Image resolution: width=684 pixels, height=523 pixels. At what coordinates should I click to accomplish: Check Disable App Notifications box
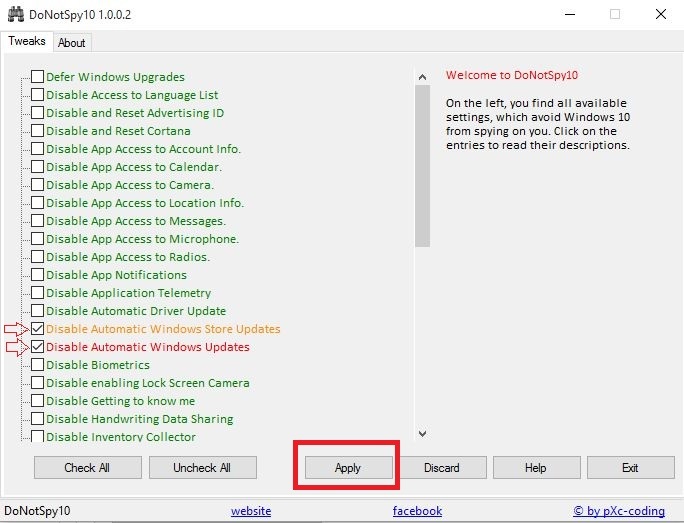(x=38, y=275)
